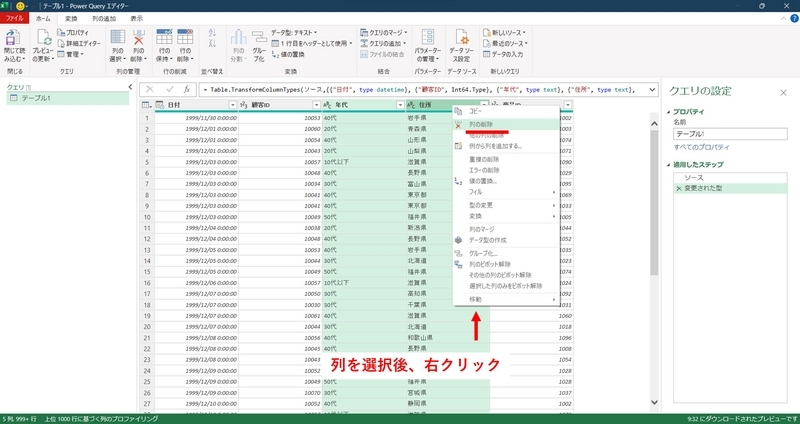This screenshot has height=424, width=800.
Task: Open the smiley feedback icon in title bar
Action: 20,6
